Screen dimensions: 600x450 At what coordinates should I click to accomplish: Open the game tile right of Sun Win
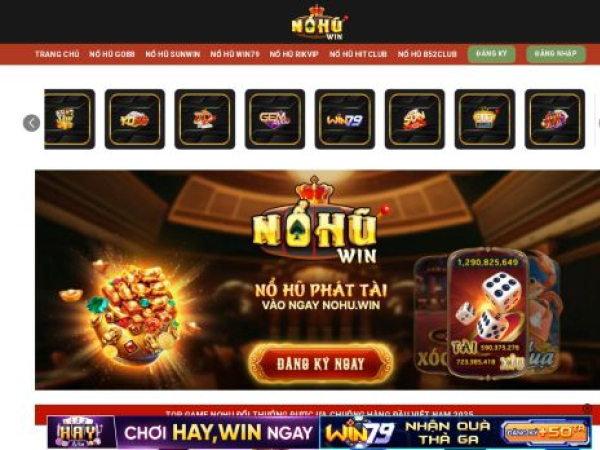485,119
